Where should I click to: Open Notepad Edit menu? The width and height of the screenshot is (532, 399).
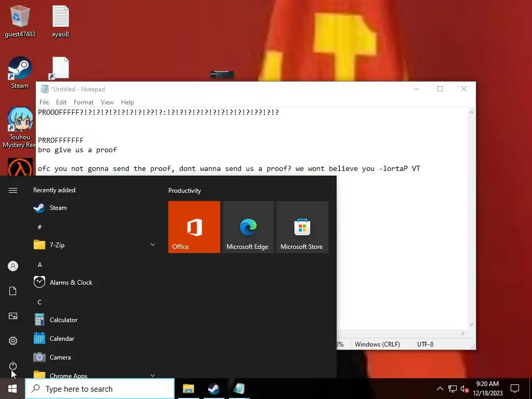(x=61, y=102)
